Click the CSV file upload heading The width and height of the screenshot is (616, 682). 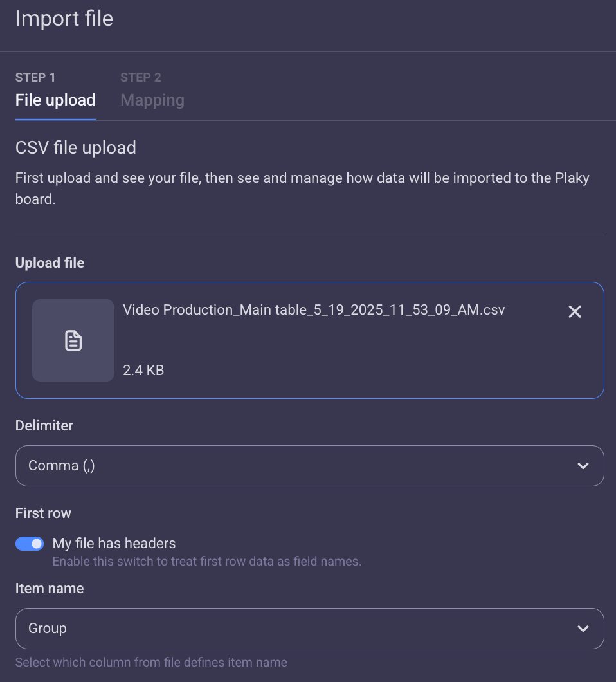tap(75, 148)
